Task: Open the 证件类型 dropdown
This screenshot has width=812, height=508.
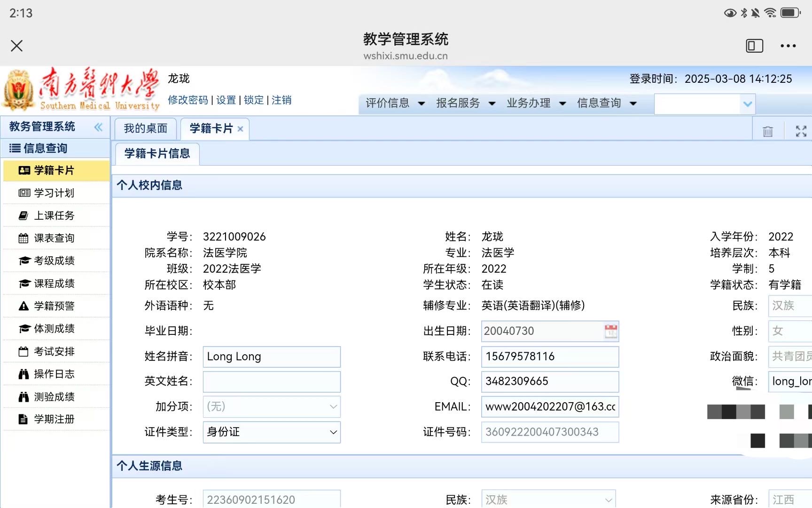Action: [272, 432]
